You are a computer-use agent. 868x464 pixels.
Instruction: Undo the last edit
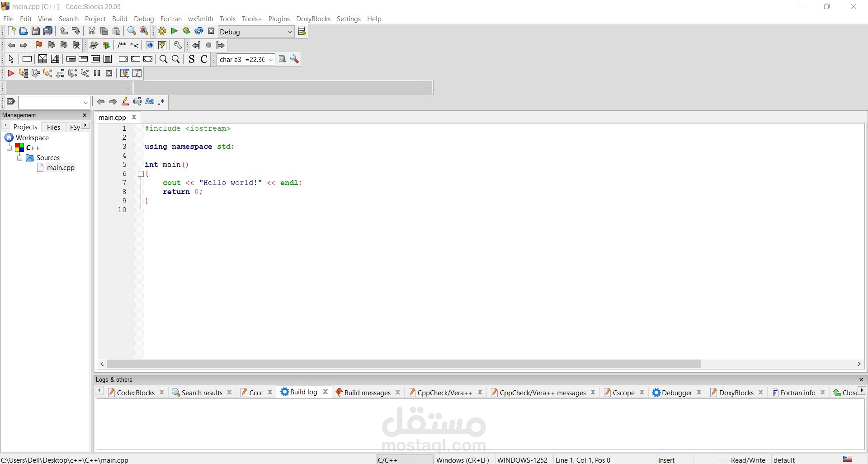pyautogui.click(x=64, y=31)
